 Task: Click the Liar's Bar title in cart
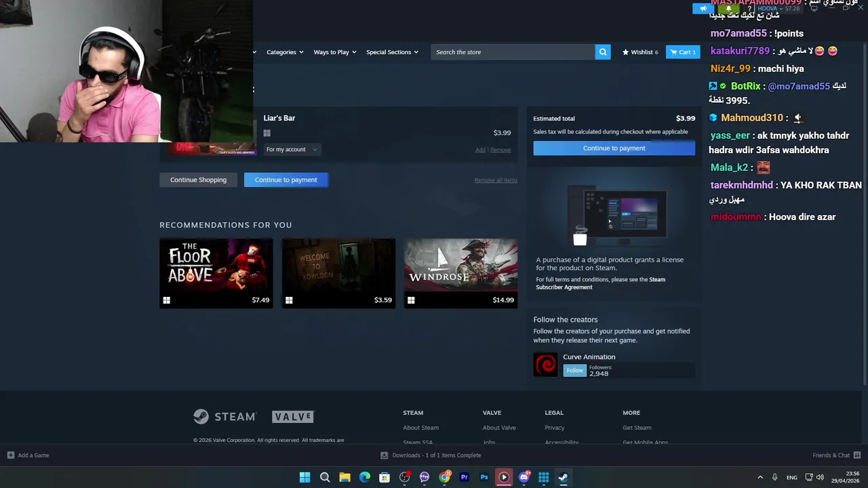coord(279,118)
